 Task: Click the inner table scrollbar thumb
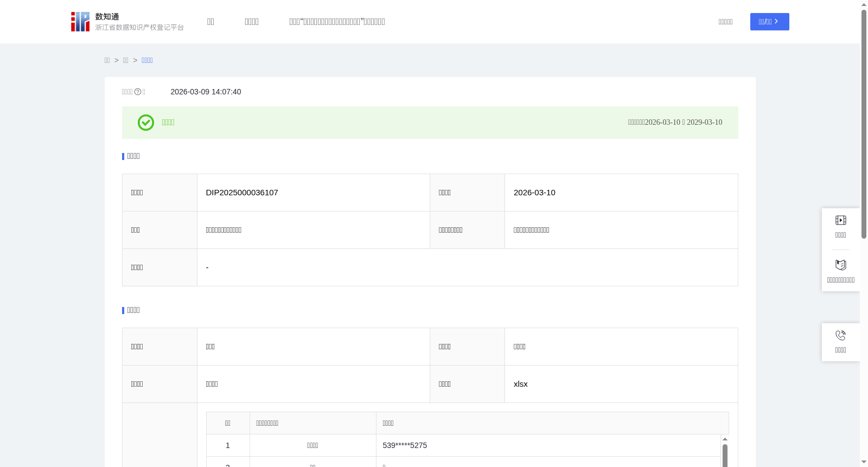tap(725, 456)
